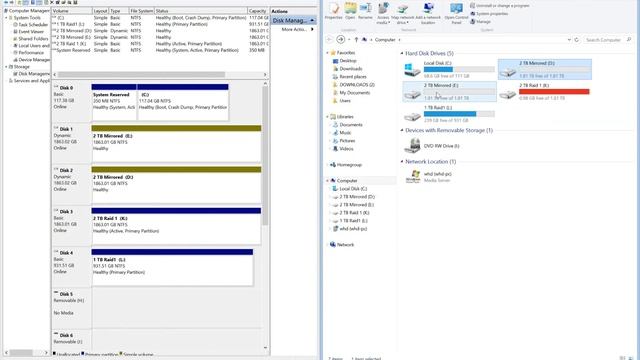
Task: Refresh the Computer view
Action: pos(577,40)
